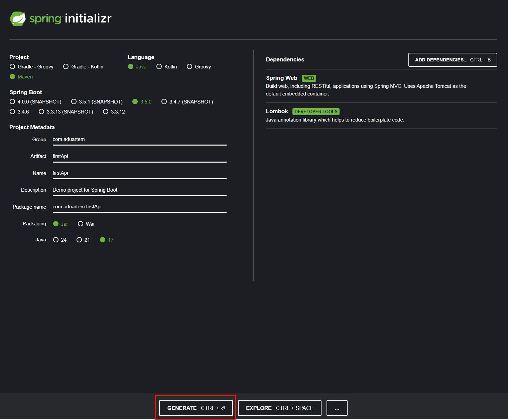Click the WEB category tag
The image size is (508, 420).
pos(309,78)
